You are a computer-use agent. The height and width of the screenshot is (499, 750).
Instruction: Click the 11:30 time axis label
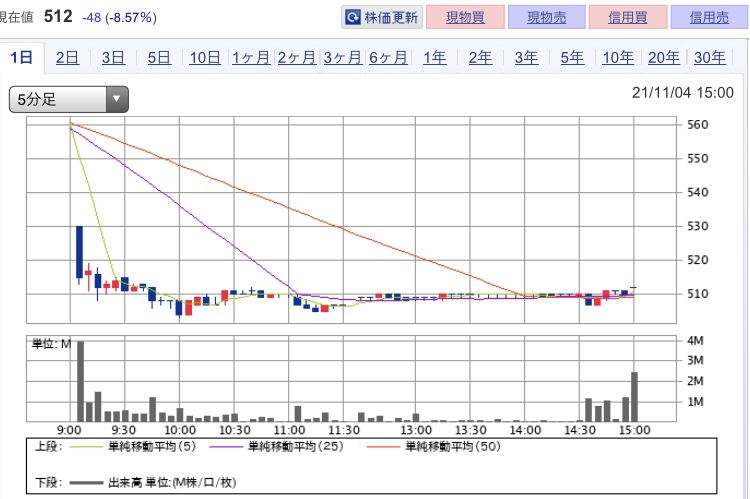pos(343,430)
